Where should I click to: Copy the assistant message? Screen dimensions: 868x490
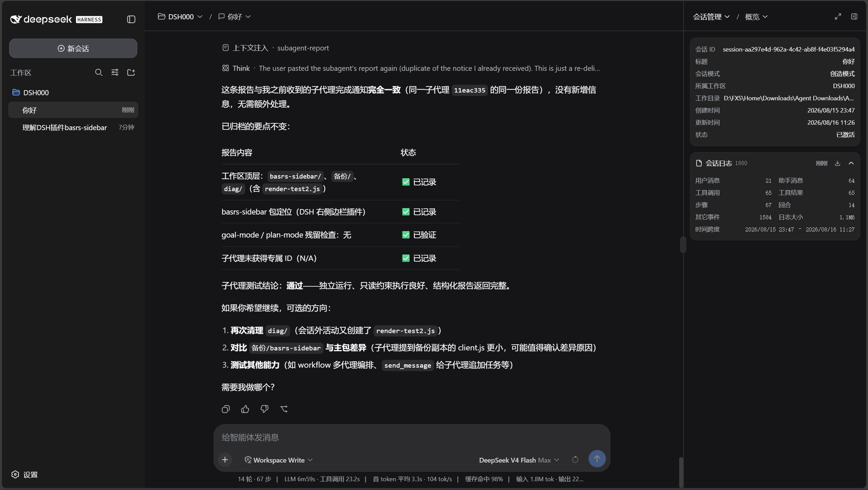(x=226, y=409)
